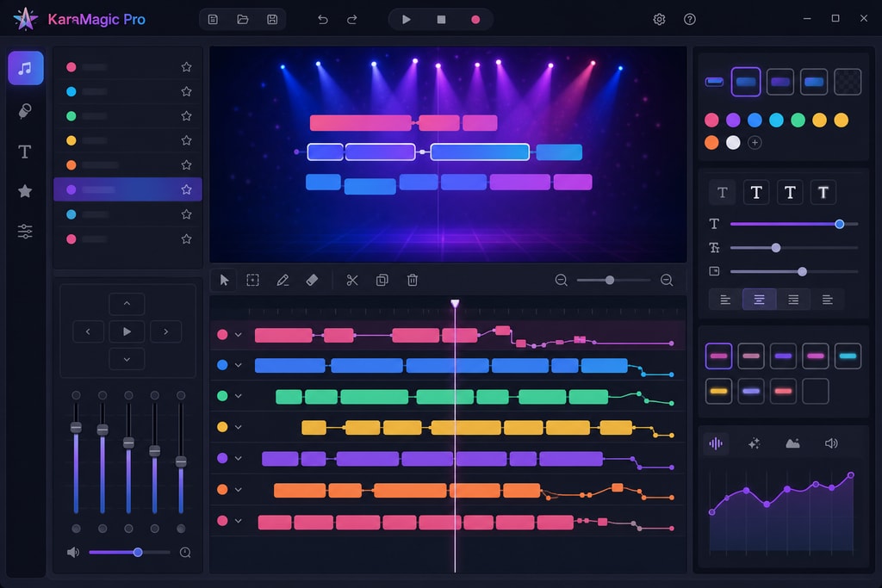Stop playback with the square button
The width and height of the screenshot is (882, 588).
point(442,20)
